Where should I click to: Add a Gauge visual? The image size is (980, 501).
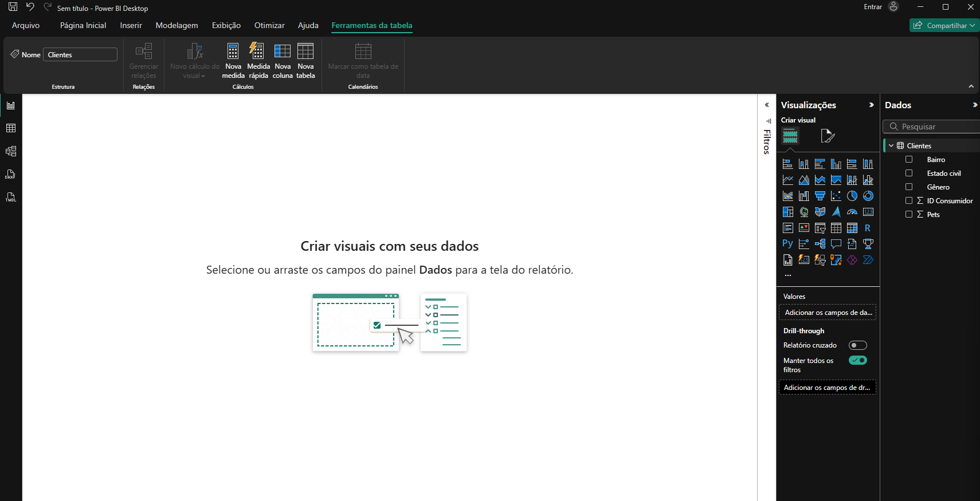click(852, 212)
